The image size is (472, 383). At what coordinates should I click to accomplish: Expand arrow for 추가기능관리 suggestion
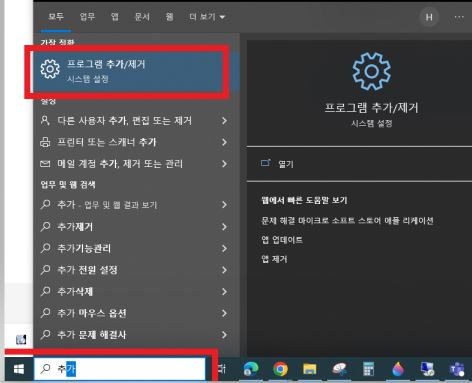point(225,248)
